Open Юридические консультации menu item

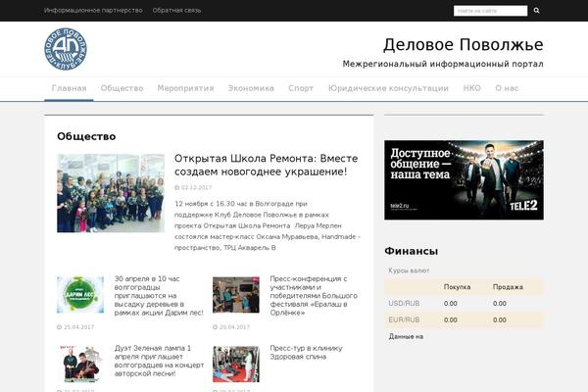[388, 88]
